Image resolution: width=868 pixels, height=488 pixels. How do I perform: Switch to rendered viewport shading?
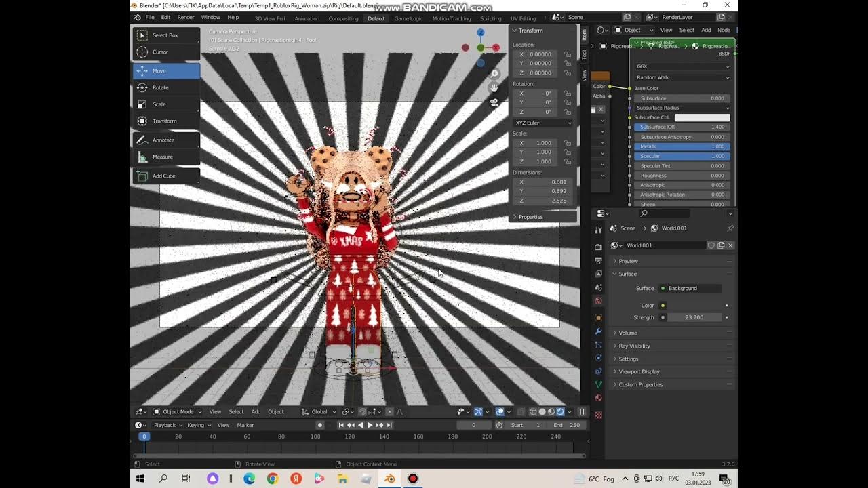560,411
